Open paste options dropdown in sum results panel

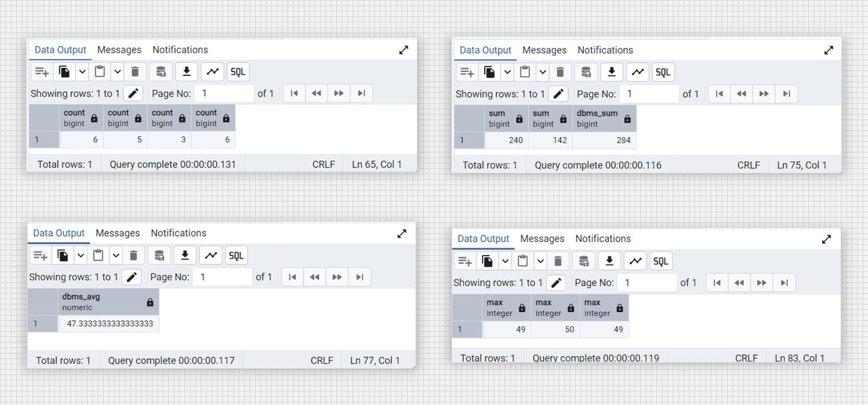542,72
